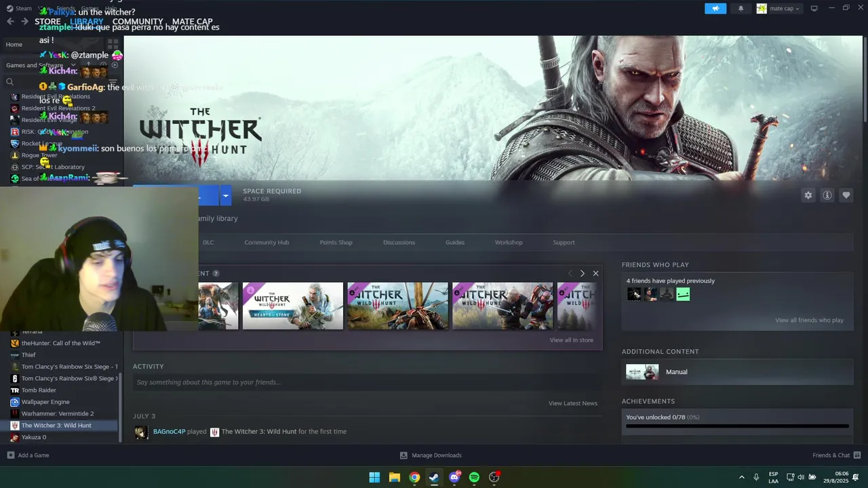
Task: Click the microphone icon in system tray
Action: (x=756, y=477)
